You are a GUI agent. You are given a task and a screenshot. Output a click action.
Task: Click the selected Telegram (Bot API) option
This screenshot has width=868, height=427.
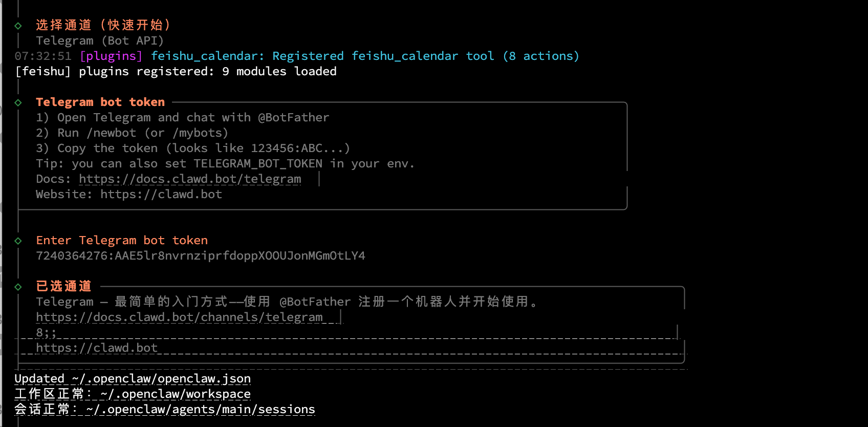pyautogui.click(x=100, y=41)
